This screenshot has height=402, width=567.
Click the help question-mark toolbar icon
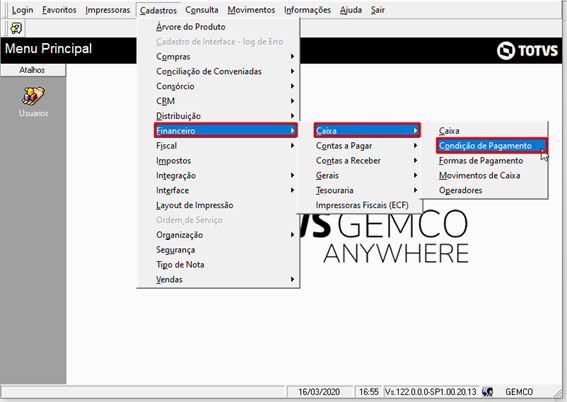click(16, 28)
